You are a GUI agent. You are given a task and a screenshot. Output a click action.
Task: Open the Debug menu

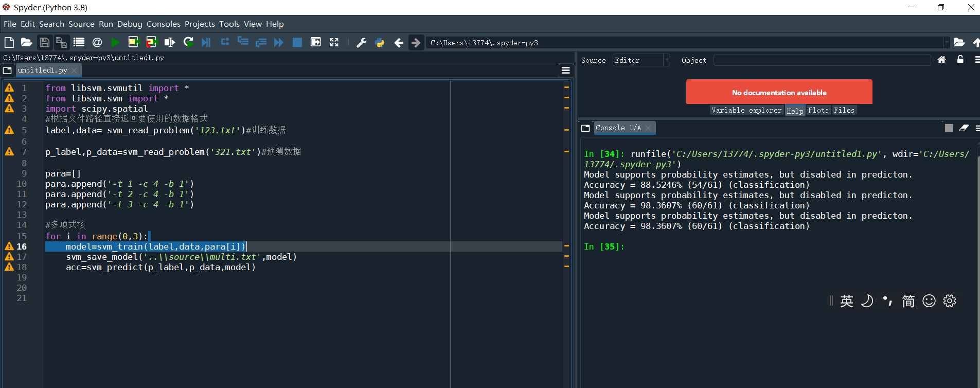pos(130,24)
